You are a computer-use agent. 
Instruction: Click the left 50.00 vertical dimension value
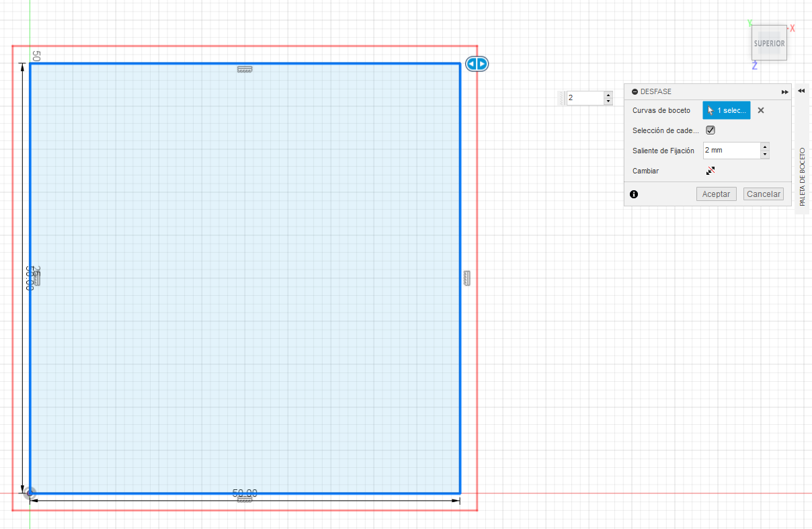tap(30, 278)
